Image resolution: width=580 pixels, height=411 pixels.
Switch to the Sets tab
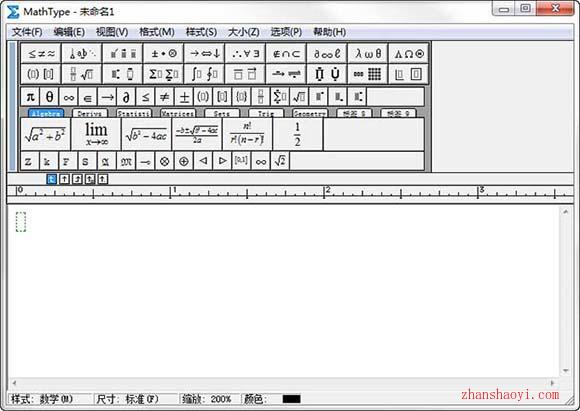(x=222, y=113)
